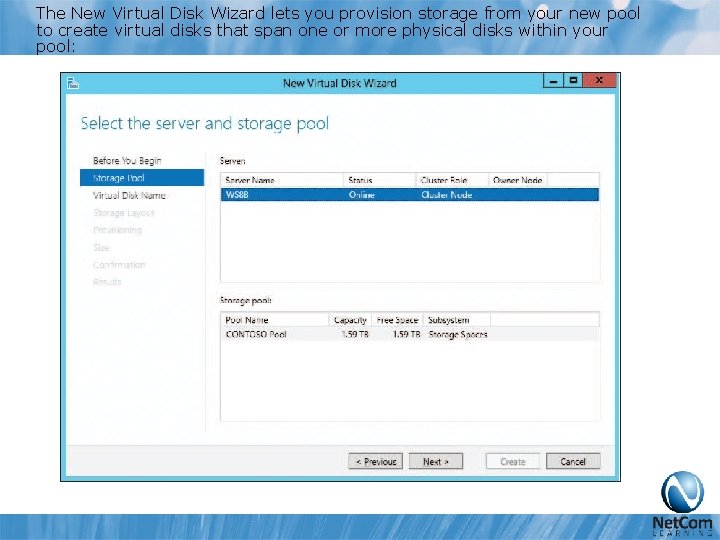Sort pools by Capacity column header
The width and height of the screenshot is (720, 540).
tap(350, 320)
